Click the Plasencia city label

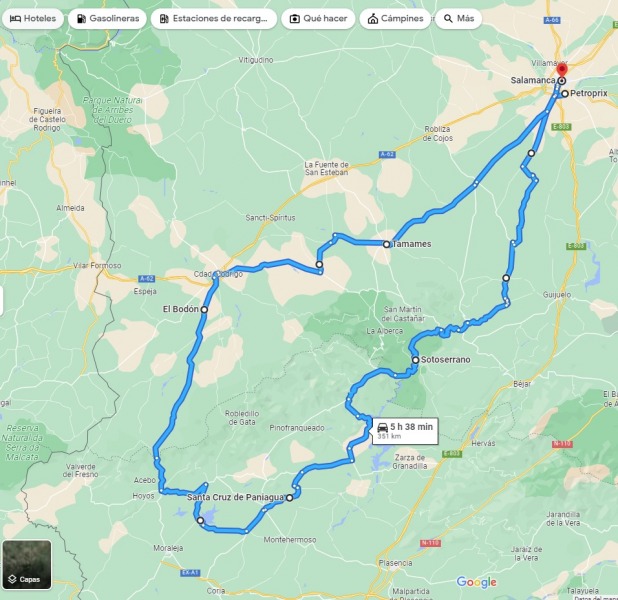[x=395, y=563]
